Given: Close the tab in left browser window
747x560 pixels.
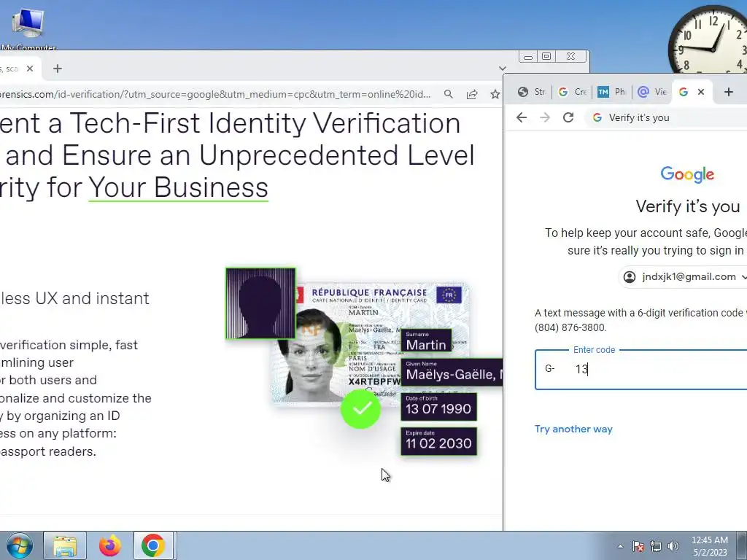Looking at the screenshot, I should pyautogui.click(x=29, y=69).
